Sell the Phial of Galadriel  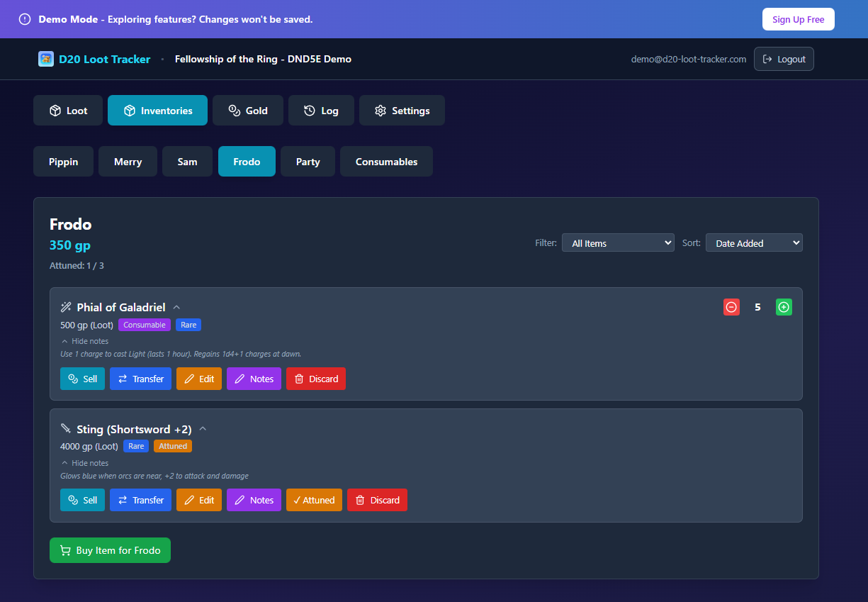coord(82,379)
